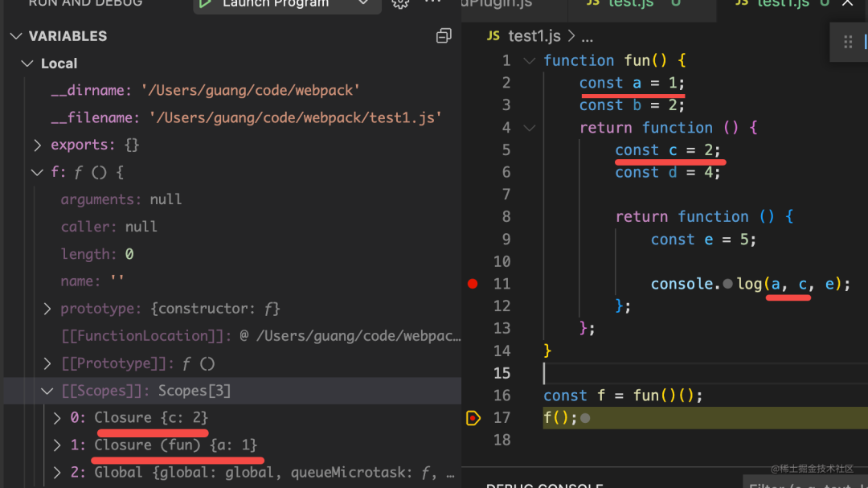The width and height of the screenshot is (868, 488).
Task: Expand the prototype: {constructor: ƒ} entry
Action: tap(47, 309)
